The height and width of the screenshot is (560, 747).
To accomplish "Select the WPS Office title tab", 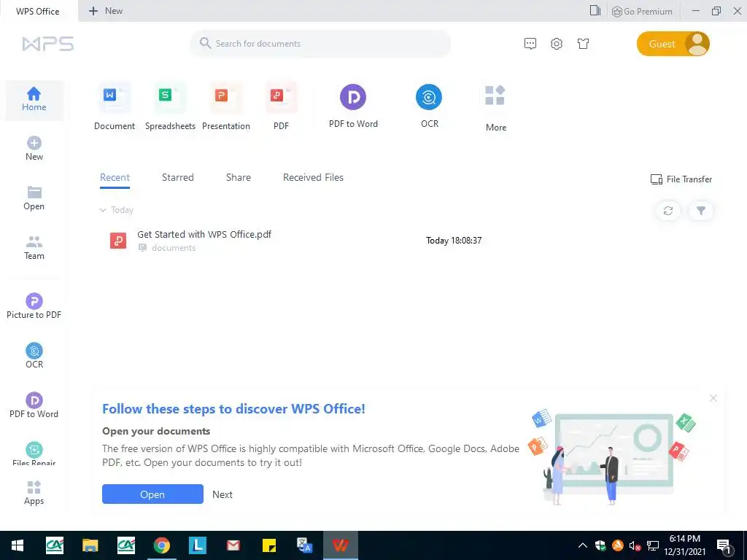I will click(38, 11).
